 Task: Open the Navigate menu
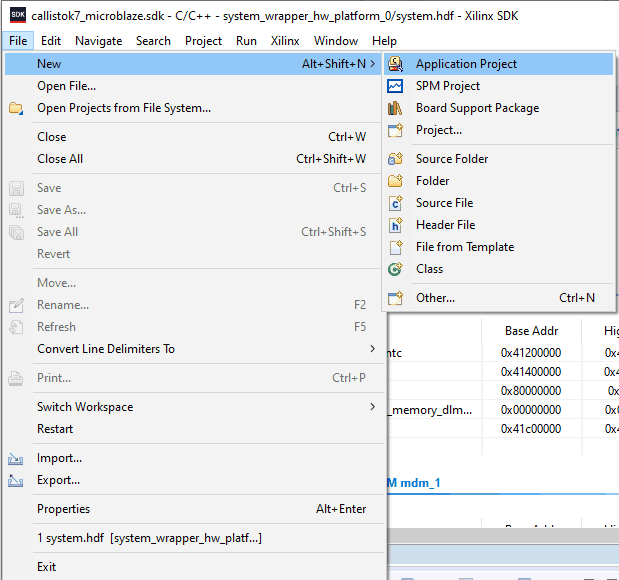[98, 41]
